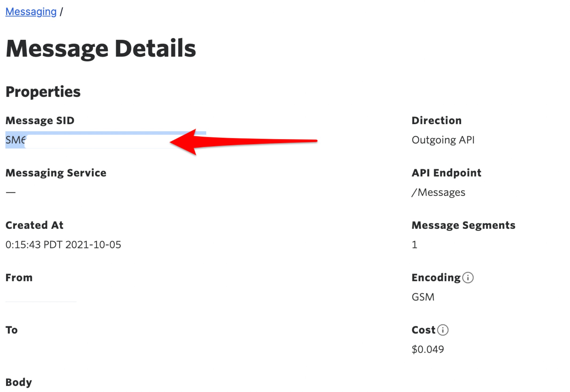This screenshot has width=570, height=392.
Task: Click the $0.049 cost value
Action: click(x=428, y=349)
